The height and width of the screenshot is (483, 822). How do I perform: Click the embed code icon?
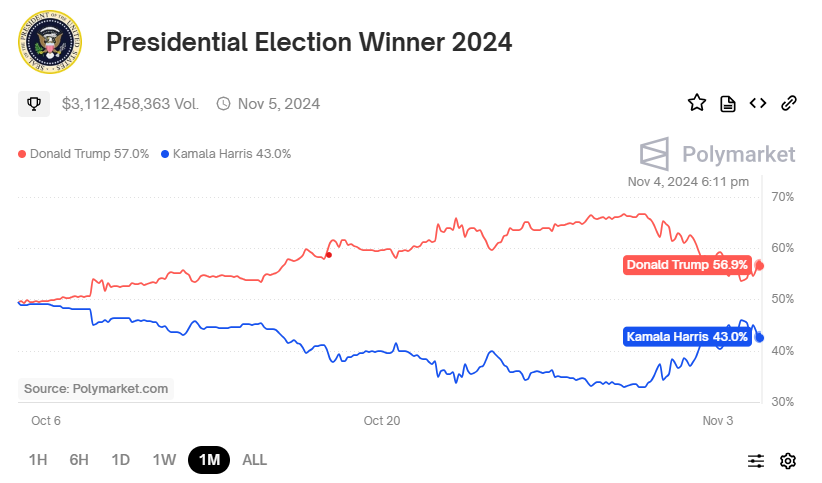pos(758,103)
